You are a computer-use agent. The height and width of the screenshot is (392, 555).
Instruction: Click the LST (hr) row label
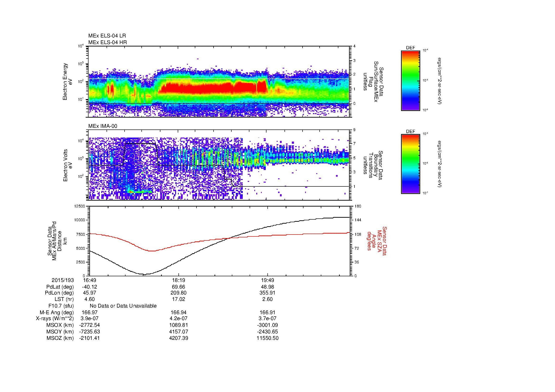point(64,299)
